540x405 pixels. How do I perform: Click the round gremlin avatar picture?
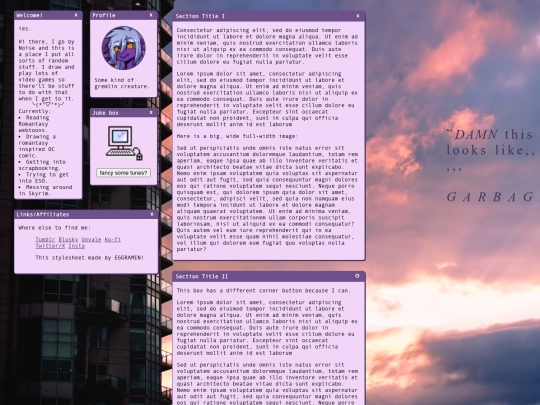click(124, 48)
